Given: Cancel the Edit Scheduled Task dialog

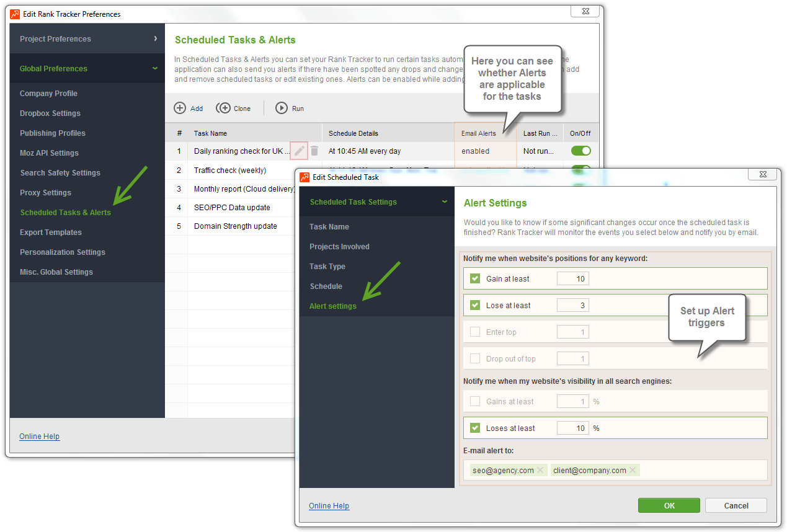Looking at the screenshot, I should click(736, 505).
